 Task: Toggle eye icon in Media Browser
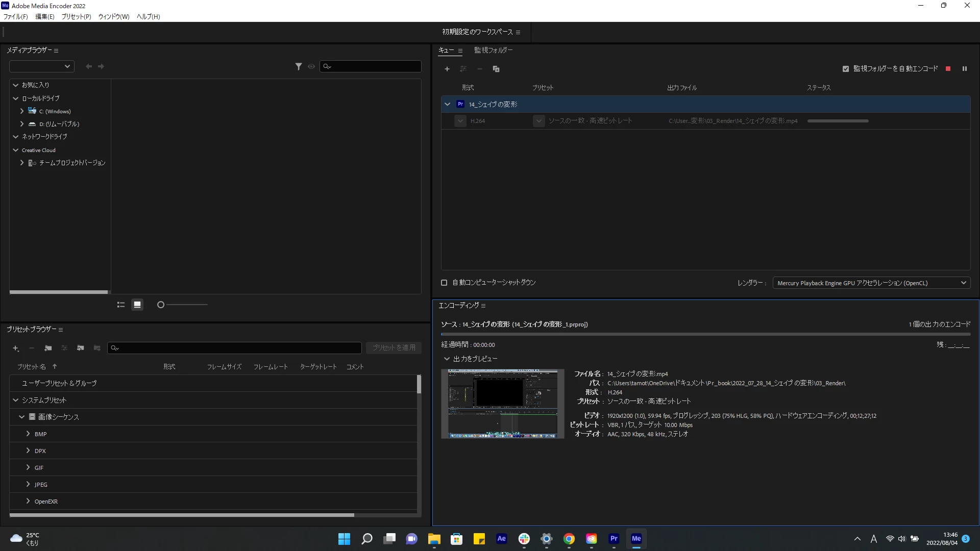coord(311,66)
